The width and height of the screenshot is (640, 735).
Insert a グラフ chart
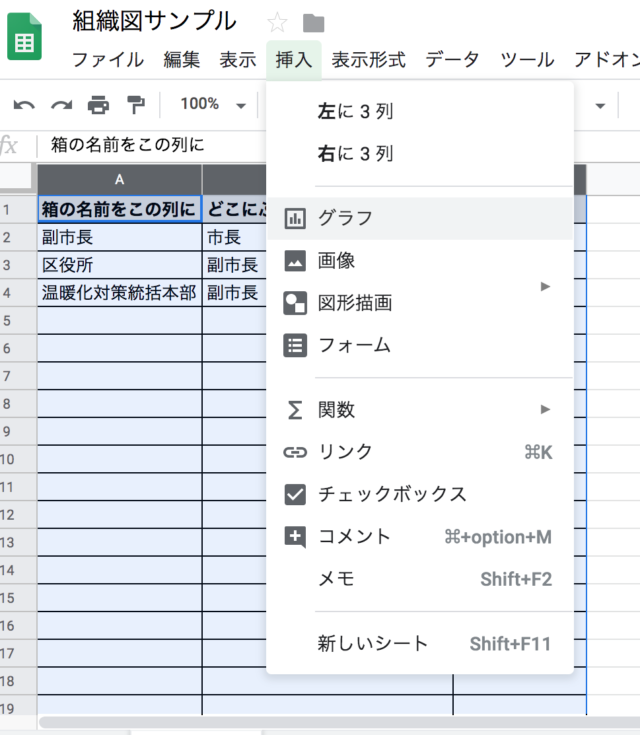pos(420,218)
